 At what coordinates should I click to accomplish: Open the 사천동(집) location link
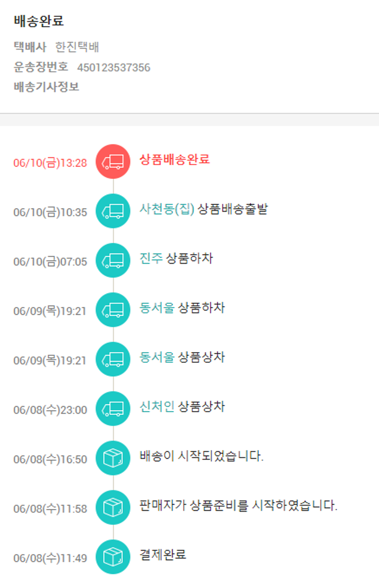coord(167,209)
